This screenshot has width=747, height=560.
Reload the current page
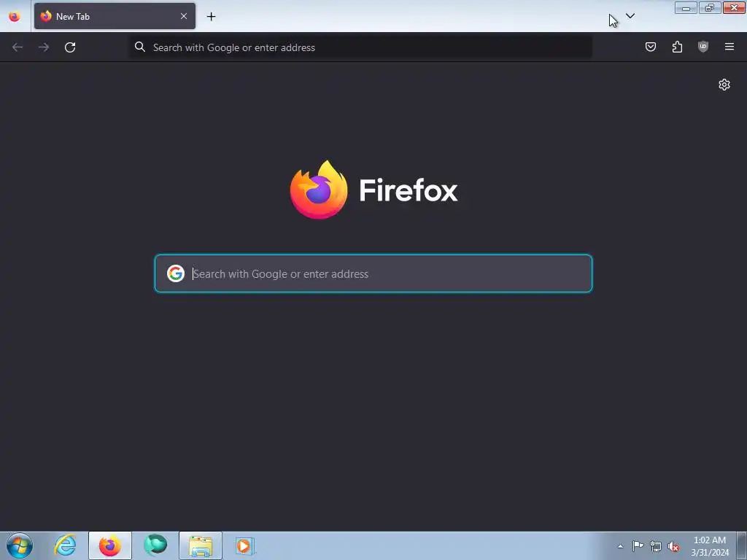point(70,47)
